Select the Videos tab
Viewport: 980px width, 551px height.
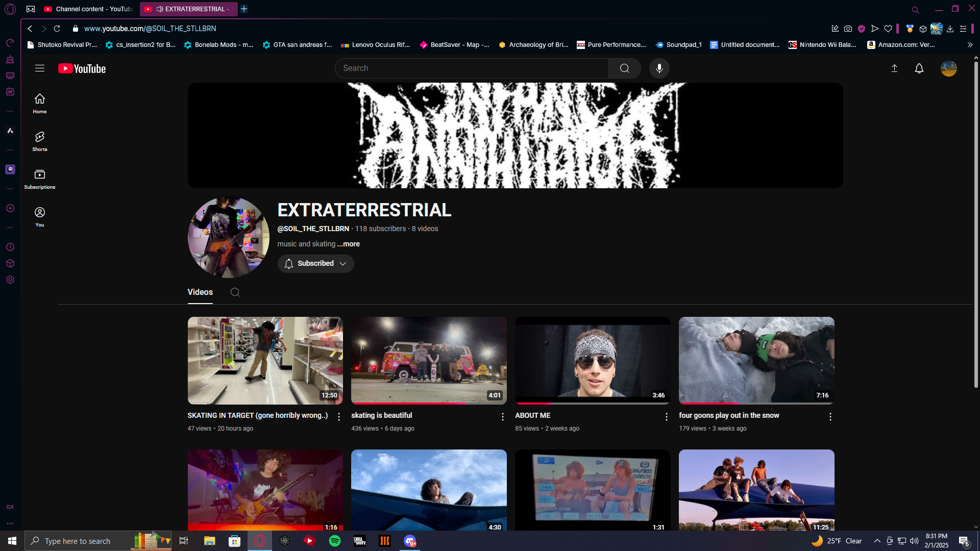coord(200,292)
